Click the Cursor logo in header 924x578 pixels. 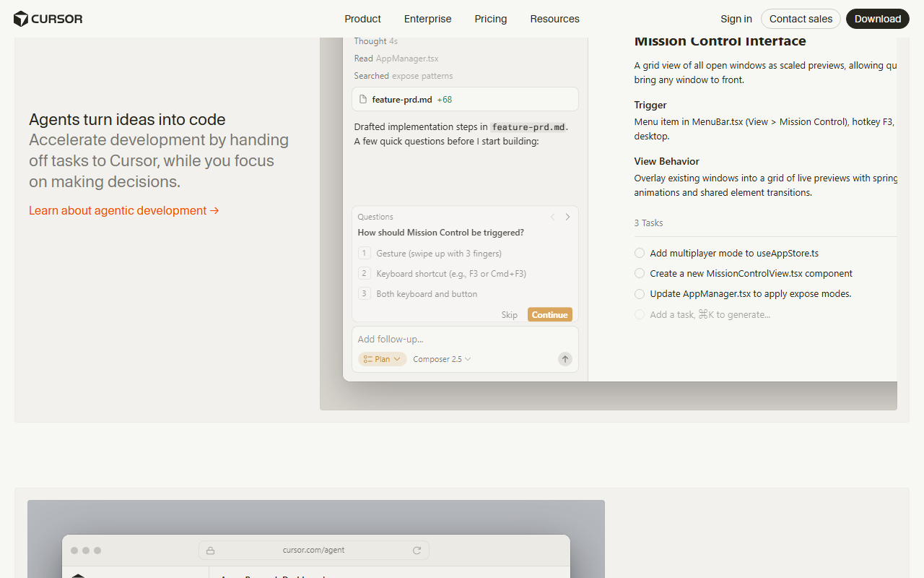point(48,19)
